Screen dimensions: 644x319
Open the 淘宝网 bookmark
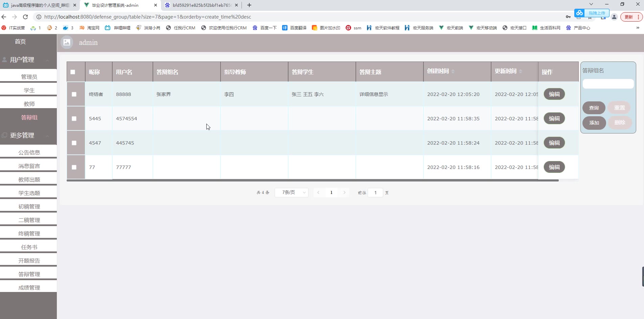pyautogui.click(x=89, y=28)
